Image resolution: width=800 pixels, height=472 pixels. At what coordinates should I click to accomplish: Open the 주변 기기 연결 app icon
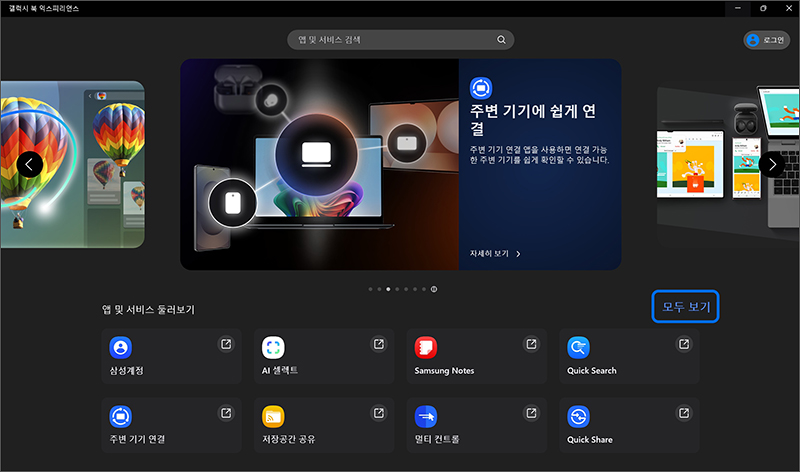click(x=120, y=416)
